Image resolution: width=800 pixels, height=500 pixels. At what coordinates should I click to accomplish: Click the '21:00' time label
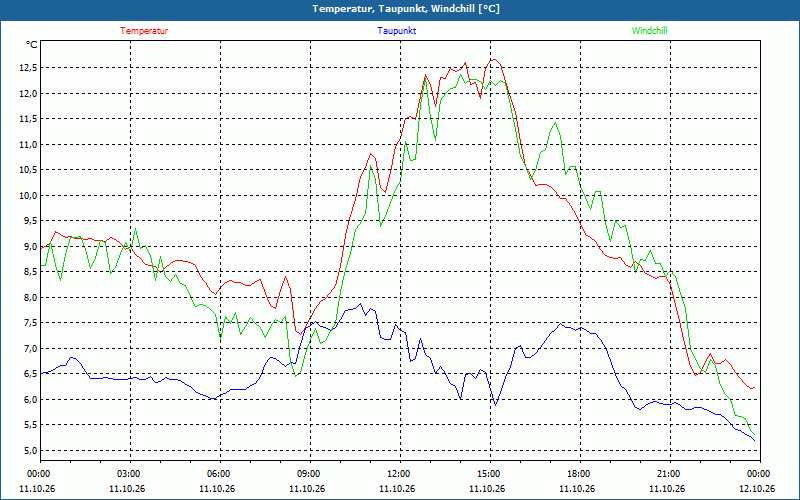click(x=670, y=474)
